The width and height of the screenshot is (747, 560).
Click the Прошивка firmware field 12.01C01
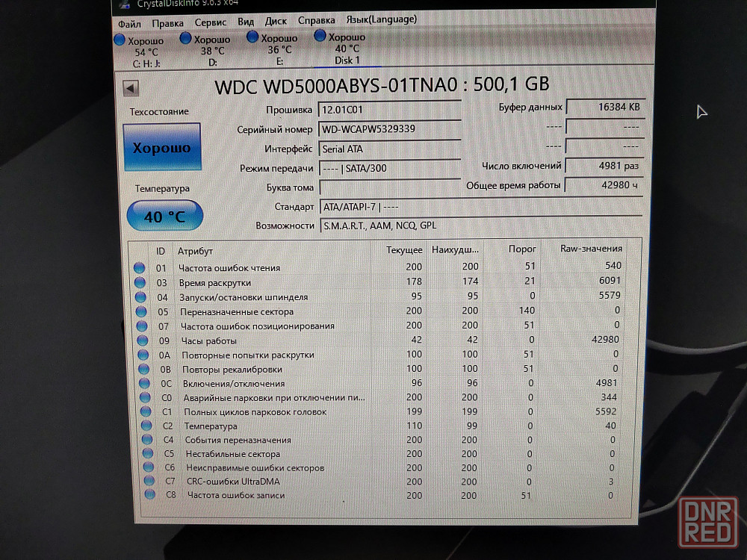389,110
